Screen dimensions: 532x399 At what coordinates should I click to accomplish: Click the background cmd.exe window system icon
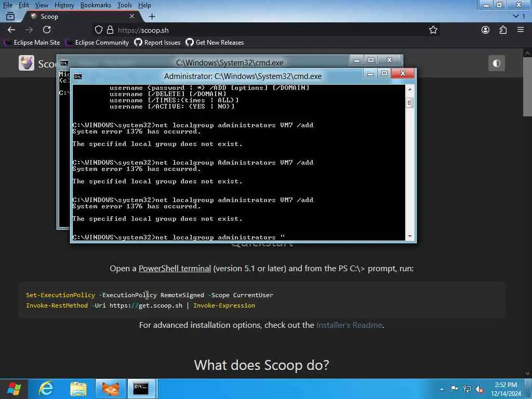[x=64, y=63]
